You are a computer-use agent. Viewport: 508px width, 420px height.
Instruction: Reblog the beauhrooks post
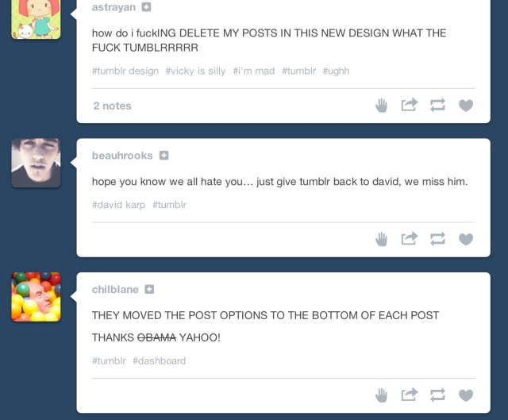[437, 239]
